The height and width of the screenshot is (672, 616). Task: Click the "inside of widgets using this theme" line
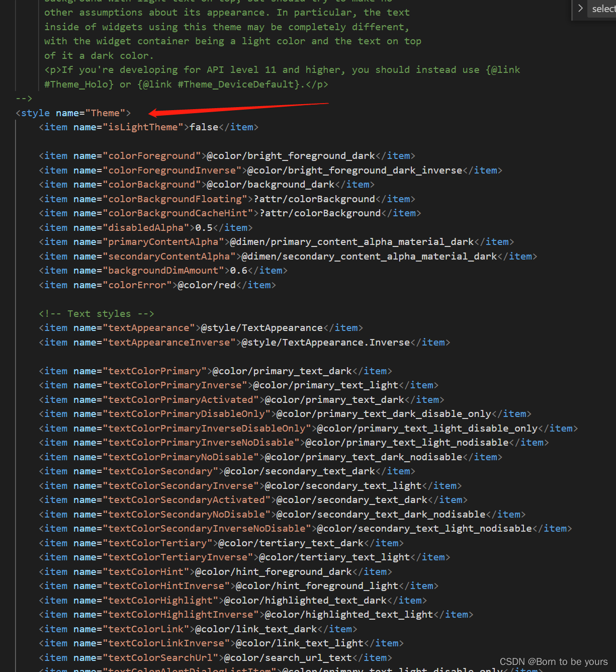(227, 27)
